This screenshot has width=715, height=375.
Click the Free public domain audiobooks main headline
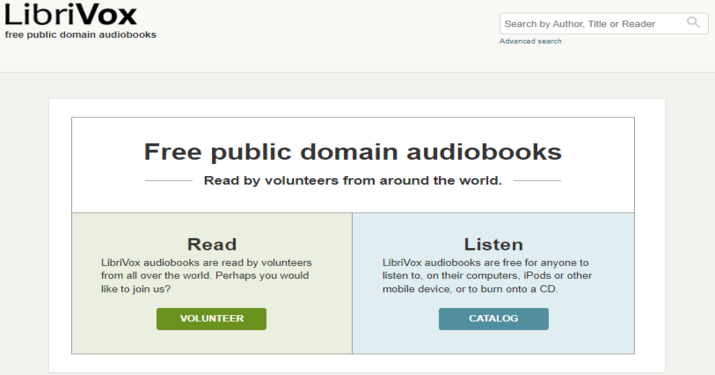tap(353, 152)
